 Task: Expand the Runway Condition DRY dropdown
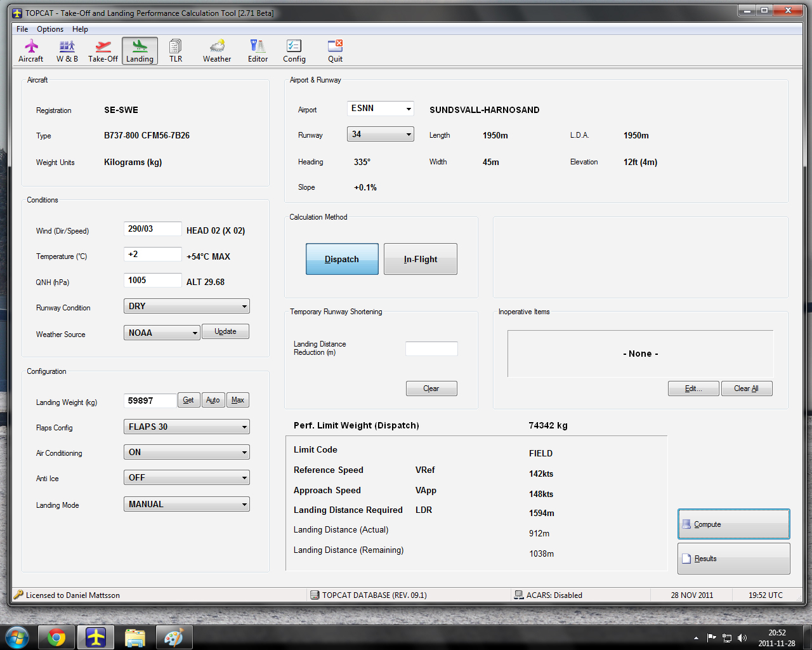tap(187, 306)
